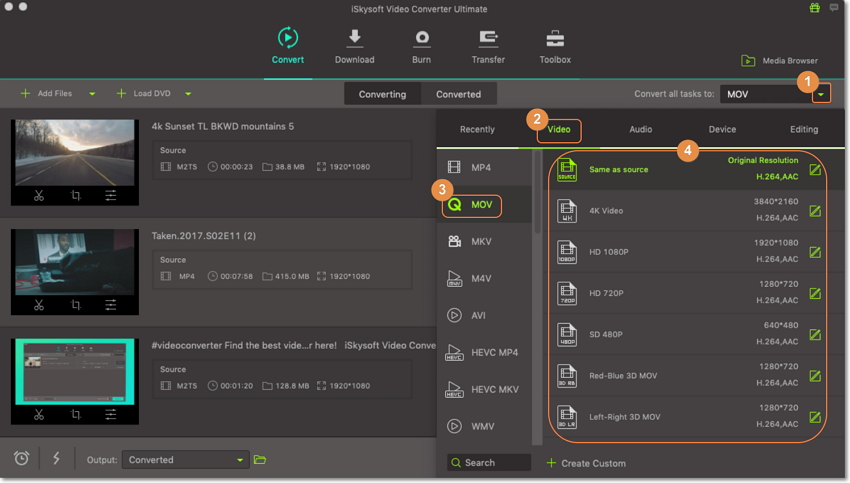
Task: Click the format Search field
Action: click(x=489, y=463)
